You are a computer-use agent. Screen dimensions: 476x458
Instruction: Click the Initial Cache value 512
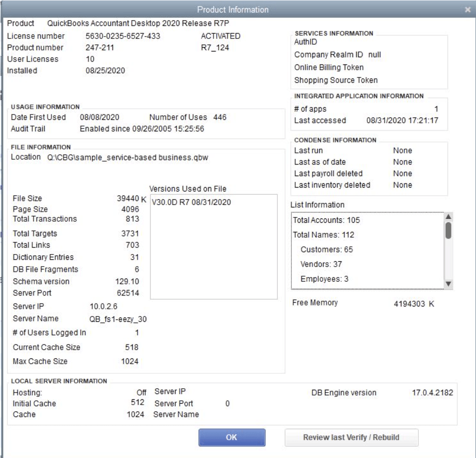coord(137,402)
